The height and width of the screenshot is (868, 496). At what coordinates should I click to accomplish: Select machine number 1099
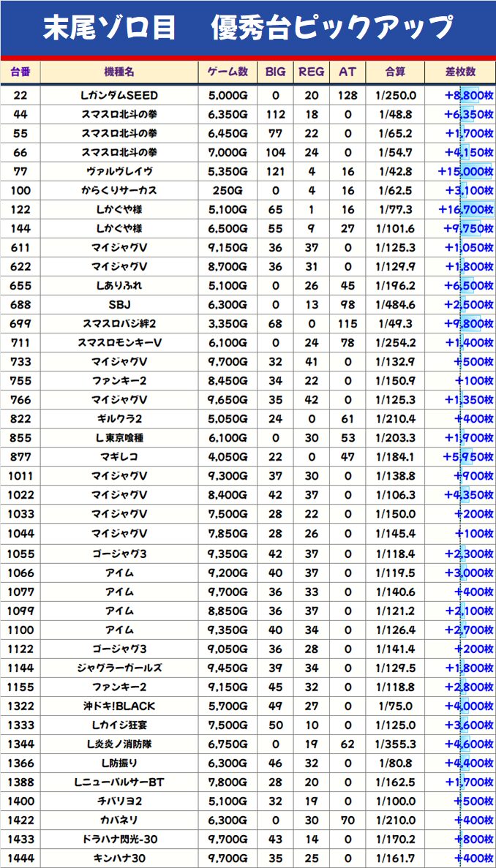(20, 611)
